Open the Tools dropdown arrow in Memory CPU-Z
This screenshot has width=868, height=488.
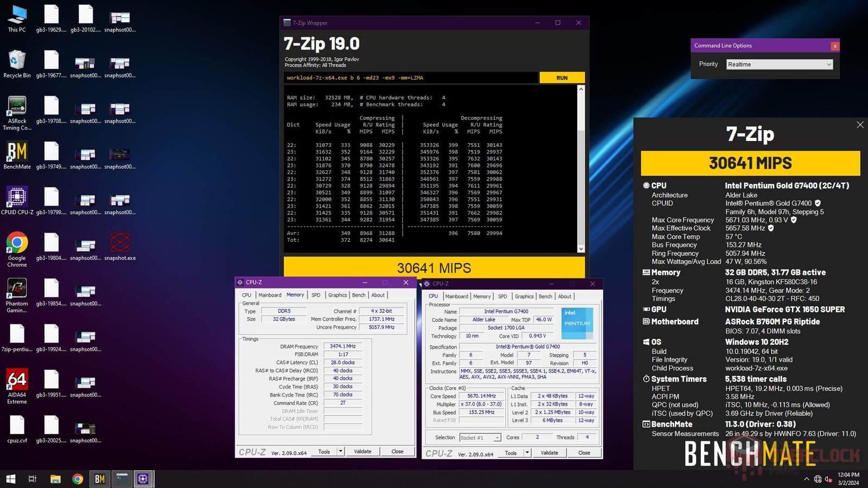[x=340, y=451]
